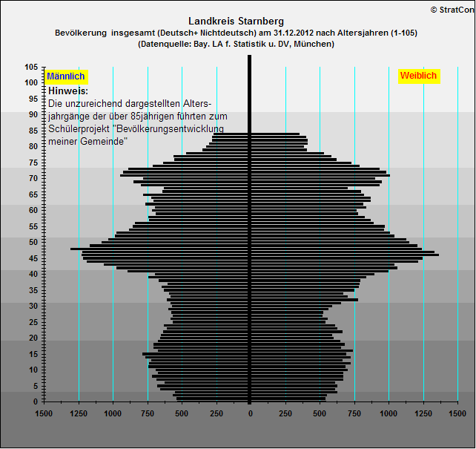Click the age 25 label on vertical axis
This screenshot has height=449, width=476.
33,322
